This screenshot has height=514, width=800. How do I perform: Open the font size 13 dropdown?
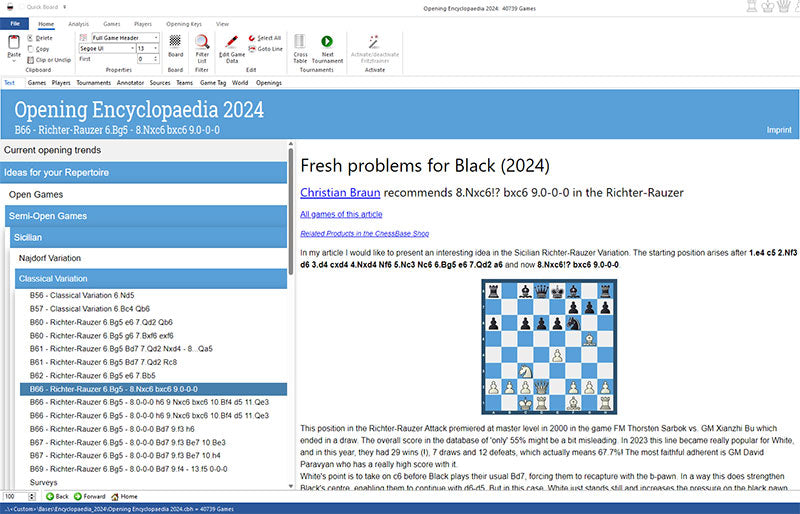154,48
